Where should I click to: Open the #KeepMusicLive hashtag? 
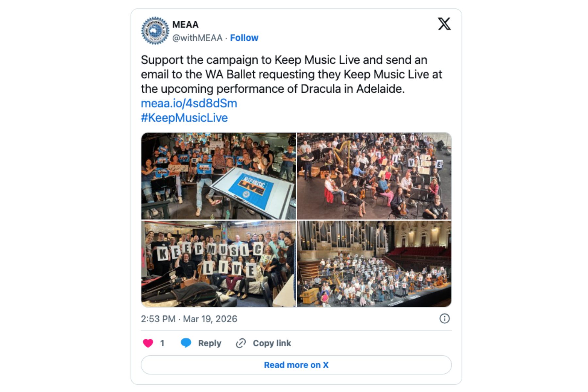pyautogui.click(x=184, y=118)
